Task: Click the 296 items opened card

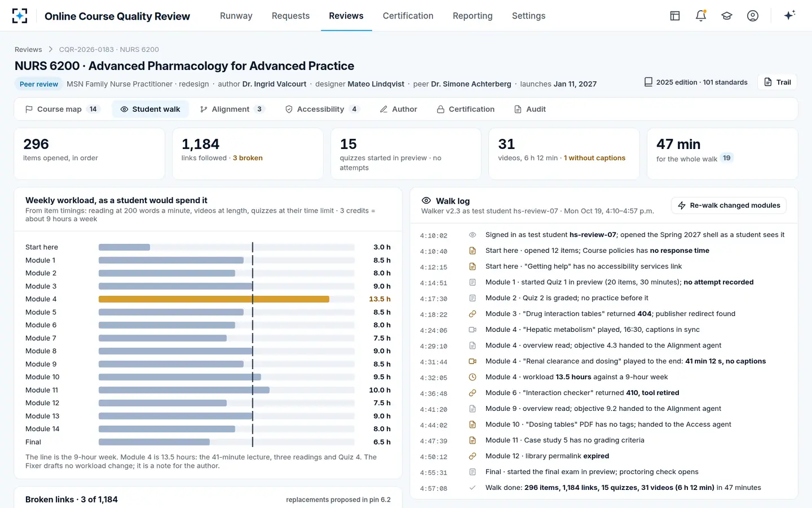Action: (90, 154)
